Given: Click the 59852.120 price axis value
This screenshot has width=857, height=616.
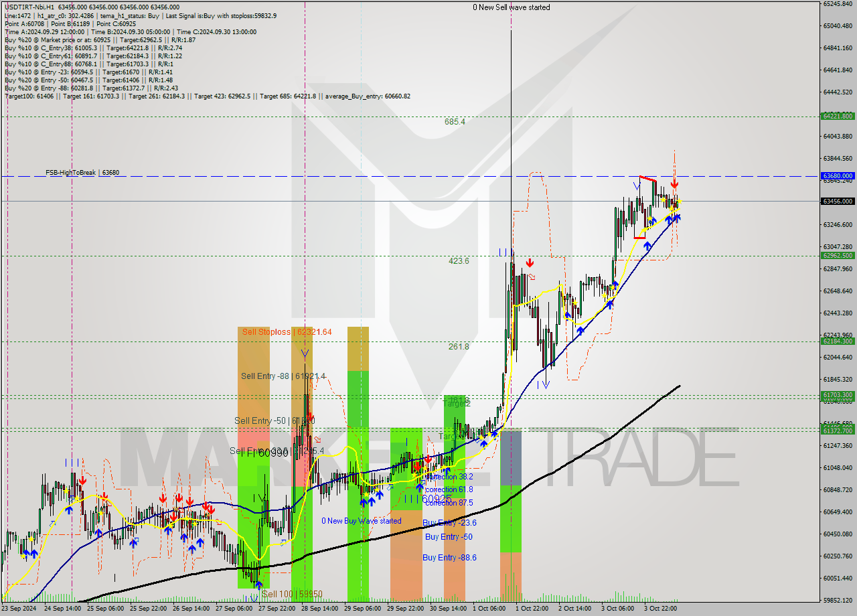Looking at the screenshot, I should (838, 601).
